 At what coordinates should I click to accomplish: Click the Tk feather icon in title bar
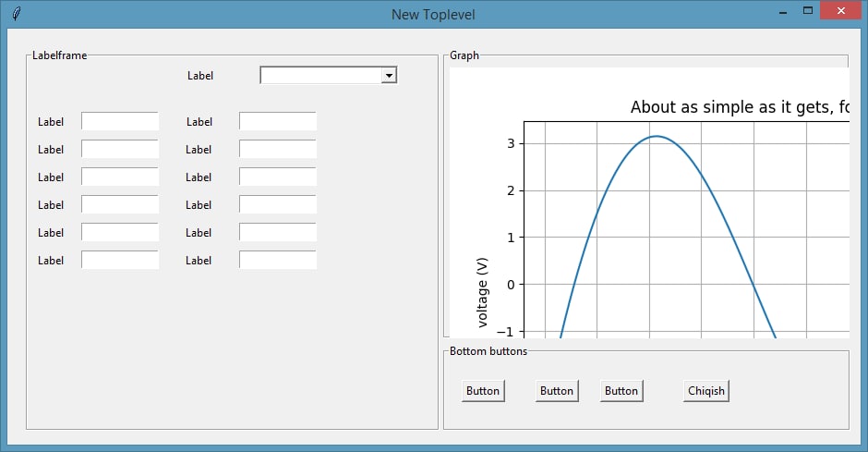point(17,13)
